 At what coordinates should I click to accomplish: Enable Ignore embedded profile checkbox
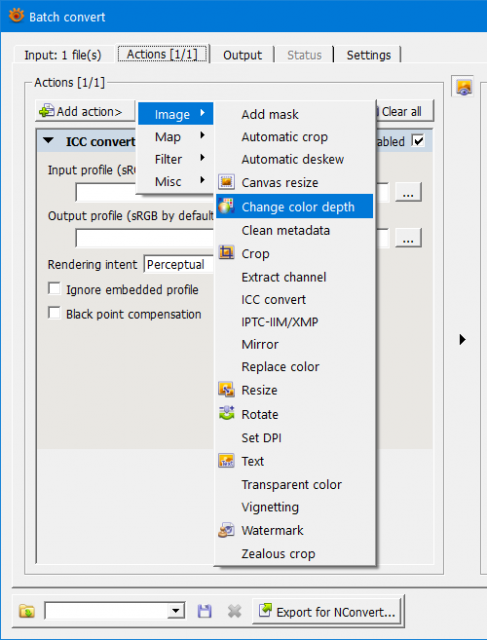[54, 289]
